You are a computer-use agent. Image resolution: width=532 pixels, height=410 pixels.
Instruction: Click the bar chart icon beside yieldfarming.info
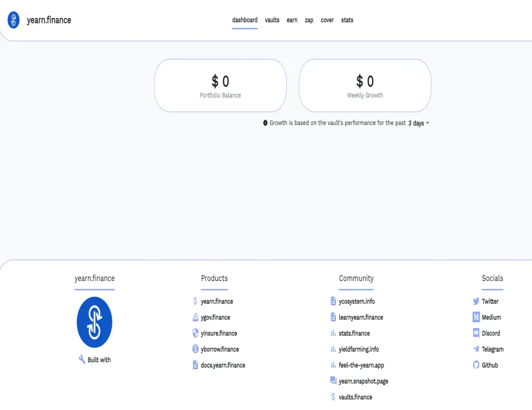333,349
